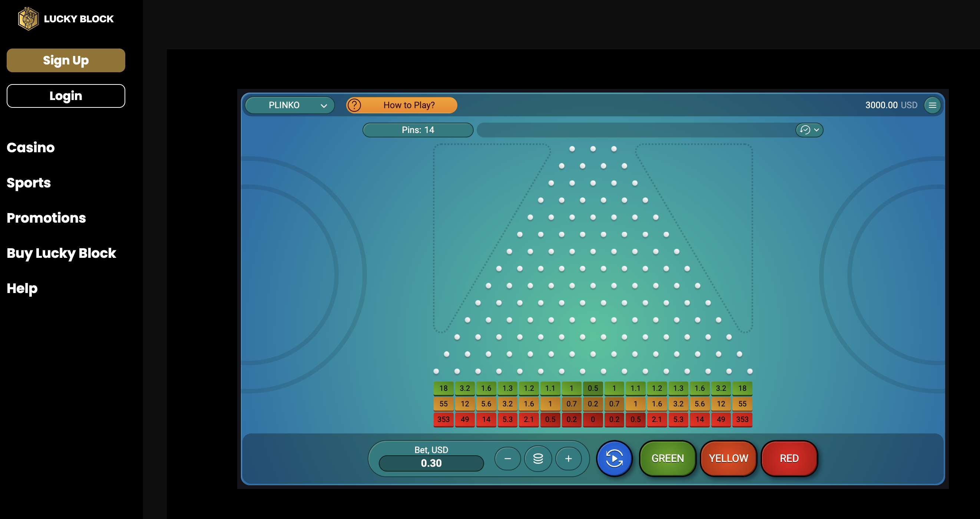Open the PLINKO game dropdown
The width and height of the screenshot is (980, 519).
(289, 105)
